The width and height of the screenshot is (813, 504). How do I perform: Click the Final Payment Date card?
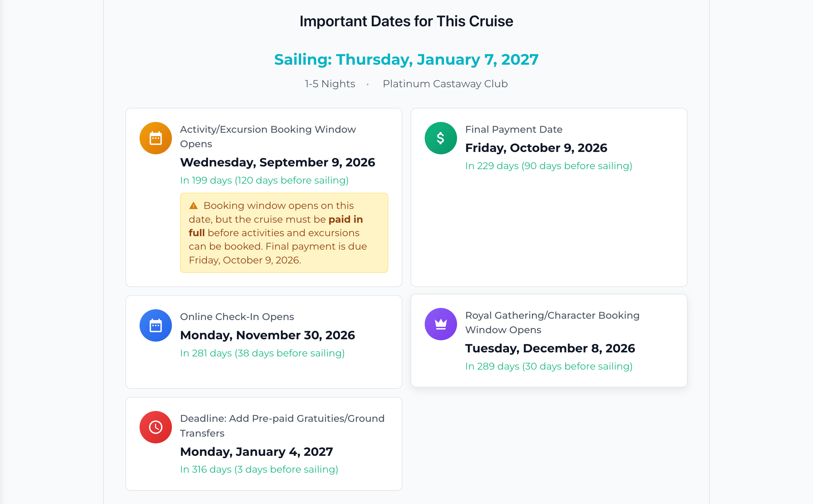tap(549, 197)
